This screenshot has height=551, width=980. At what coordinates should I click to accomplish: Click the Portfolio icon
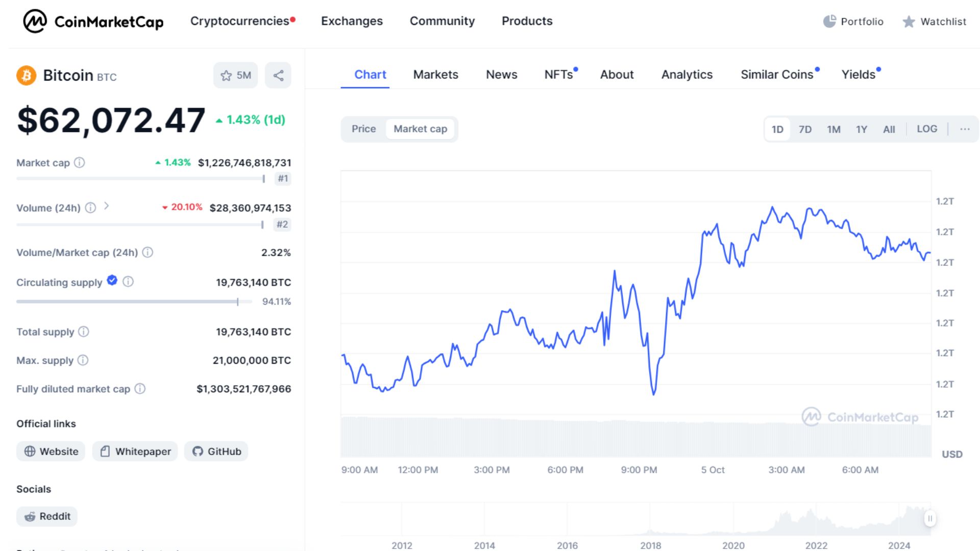point(829,21)
